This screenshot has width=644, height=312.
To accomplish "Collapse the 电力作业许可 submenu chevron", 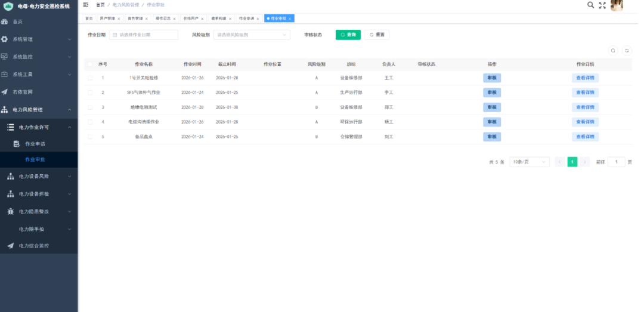I will click(69, 128).
